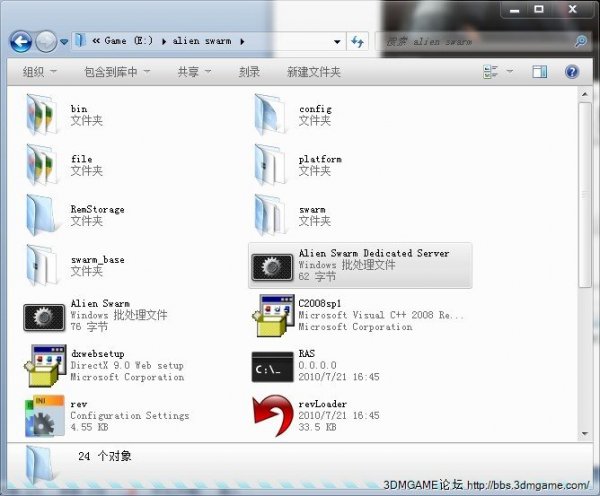The height and width of the screenshot is (496, 600).
Task: Click the magnifier search icon
Action: [581, 41]
